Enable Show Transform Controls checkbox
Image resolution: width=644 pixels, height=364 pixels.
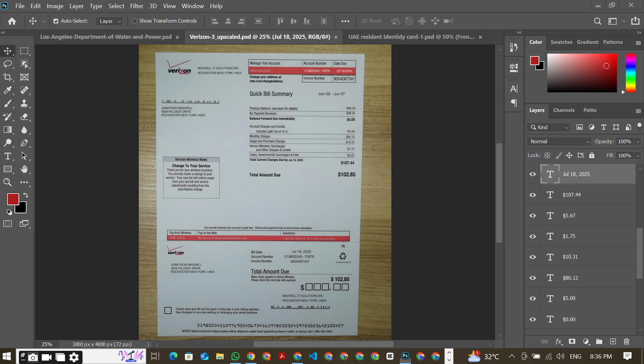(134, 21)
